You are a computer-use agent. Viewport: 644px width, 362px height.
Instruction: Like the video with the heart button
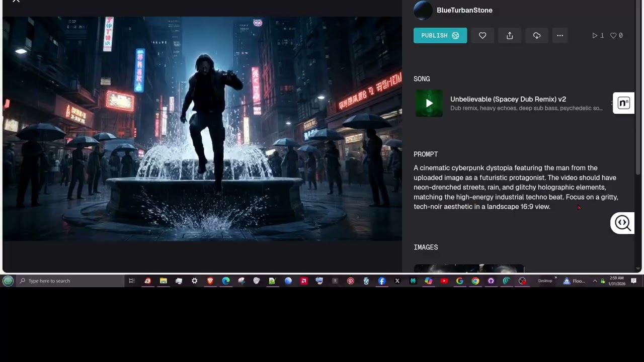click(482, 36)
